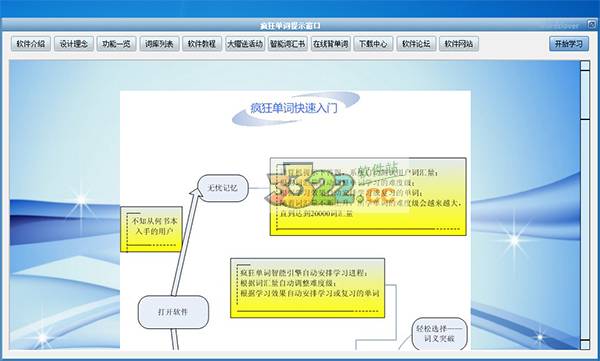Open the 软件教程 tutorial
600x361 pixels.
(202, 44)
